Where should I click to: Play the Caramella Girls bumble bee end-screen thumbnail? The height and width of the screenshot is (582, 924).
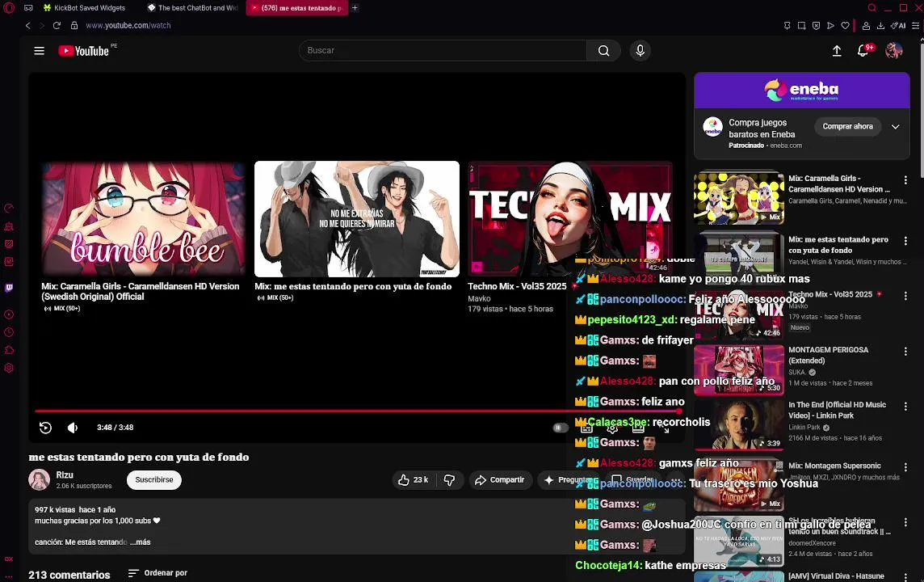coord(143,219)
